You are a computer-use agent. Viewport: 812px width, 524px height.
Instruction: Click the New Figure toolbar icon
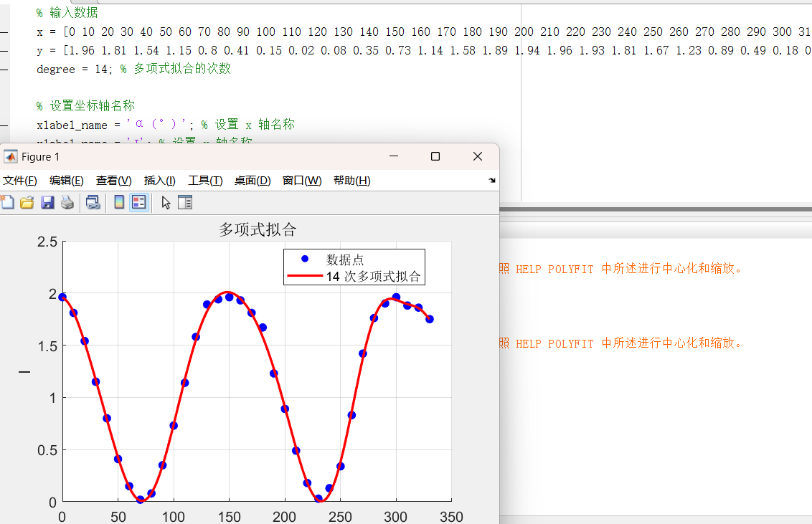tap(6, 203)
